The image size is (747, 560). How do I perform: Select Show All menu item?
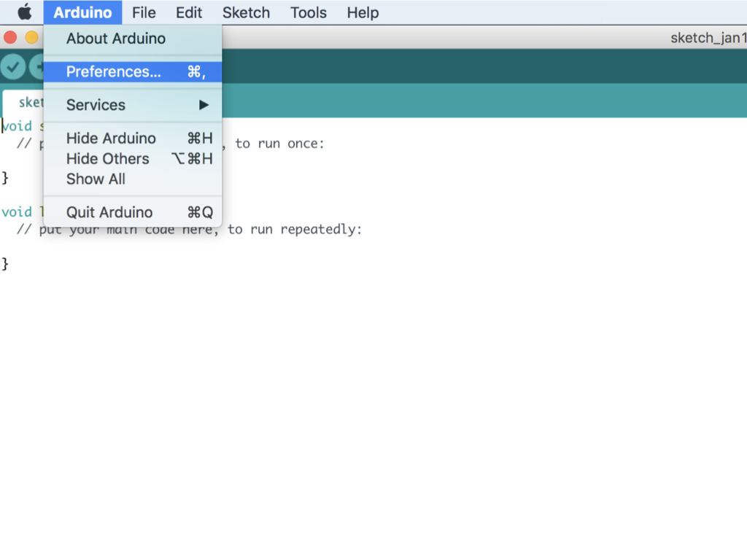click(133, 179)
